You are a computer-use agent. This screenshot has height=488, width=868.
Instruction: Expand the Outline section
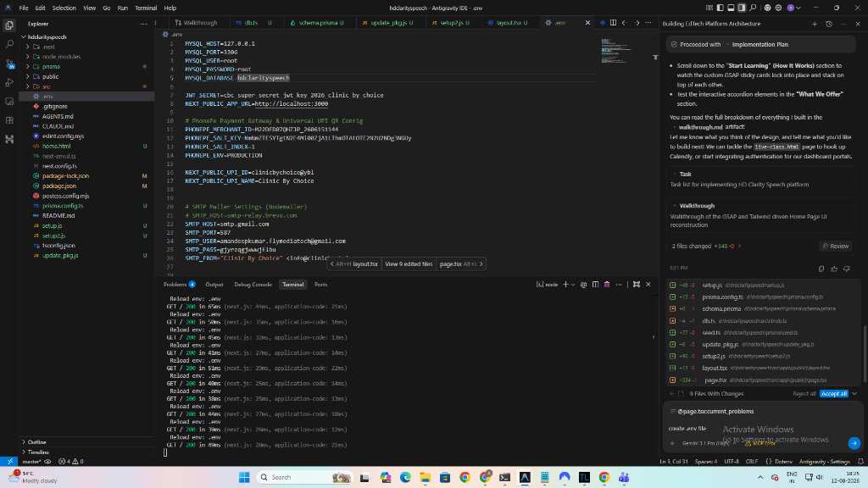click(x=36, y=442)
